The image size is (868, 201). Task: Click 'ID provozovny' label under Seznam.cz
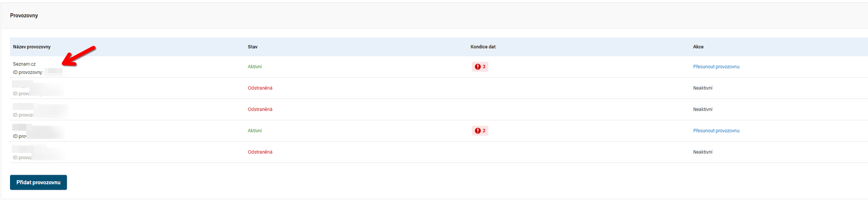point(28,73)
